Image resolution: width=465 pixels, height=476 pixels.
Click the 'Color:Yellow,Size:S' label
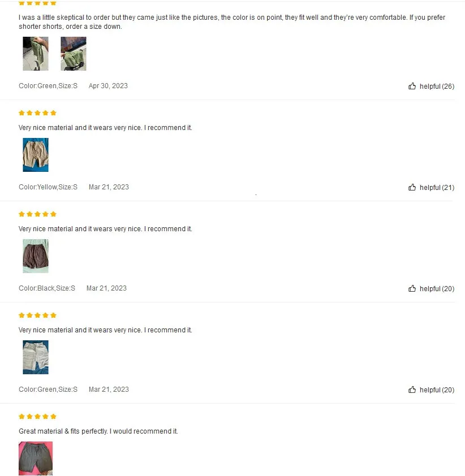point(48,187)
